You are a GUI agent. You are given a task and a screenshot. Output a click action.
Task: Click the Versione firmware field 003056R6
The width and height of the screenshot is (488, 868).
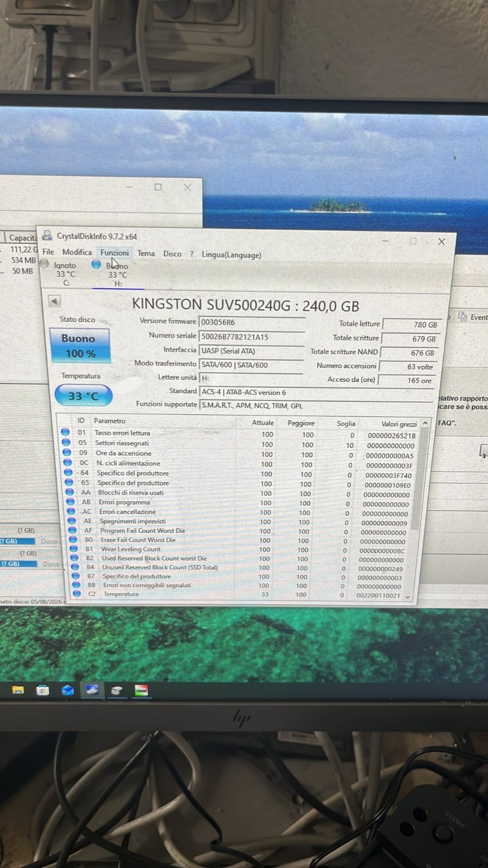coord(252,322)
